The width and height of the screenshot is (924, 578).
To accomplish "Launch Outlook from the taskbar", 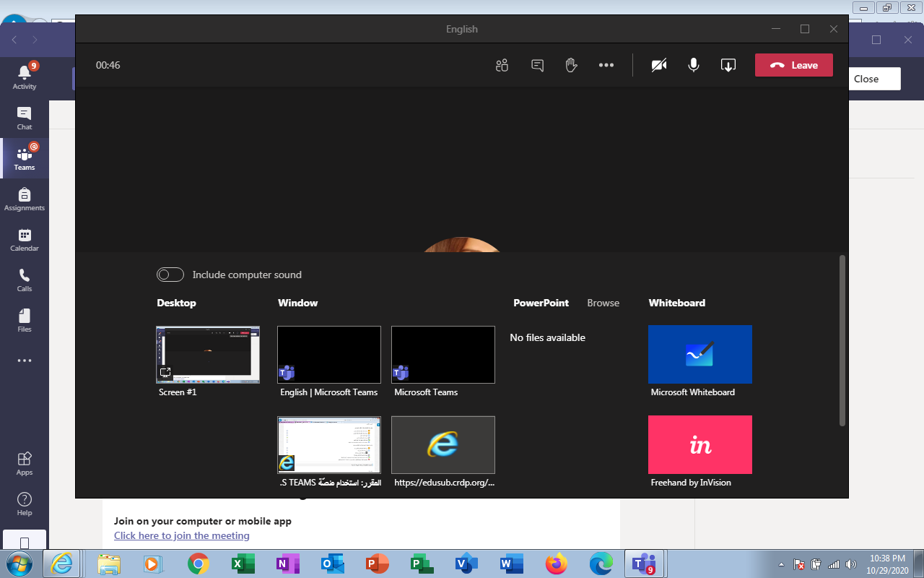I will pos(333,564).
